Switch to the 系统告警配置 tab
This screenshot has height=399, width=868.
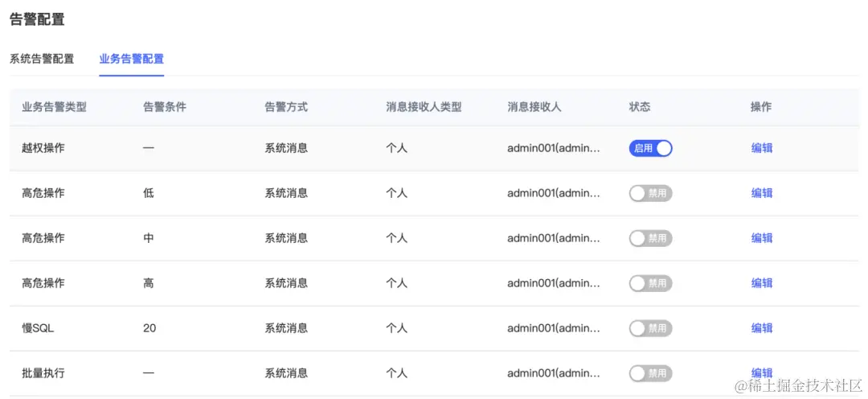(42, 59)
